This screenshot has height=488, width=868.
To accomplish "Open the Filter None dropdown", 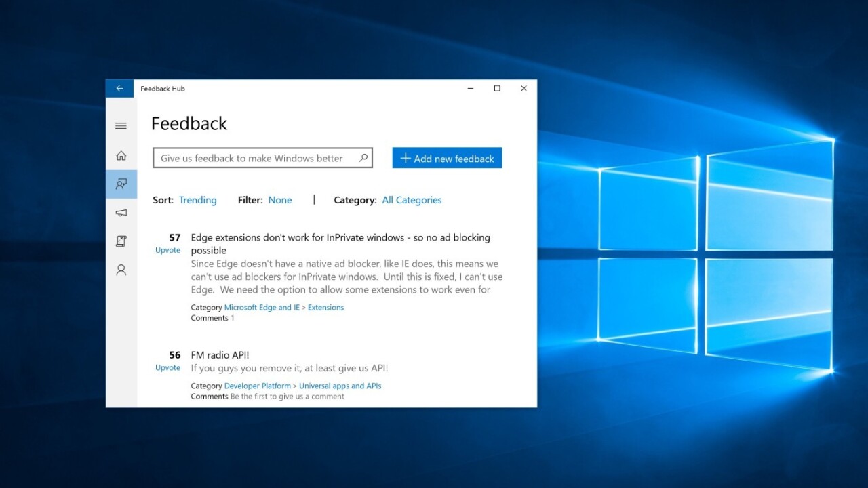I will (x=279, y=200).
